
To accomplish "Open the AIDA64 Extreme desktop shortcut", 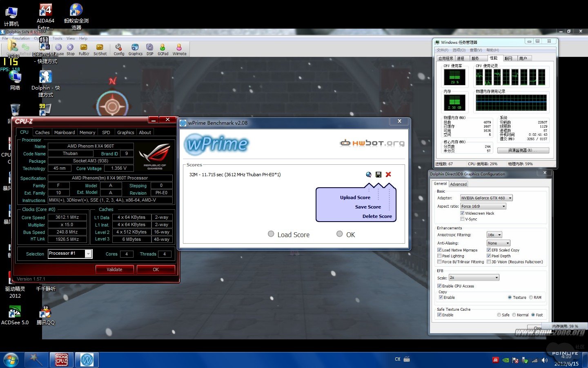I will pyautogui.click(x=45, y=16).
